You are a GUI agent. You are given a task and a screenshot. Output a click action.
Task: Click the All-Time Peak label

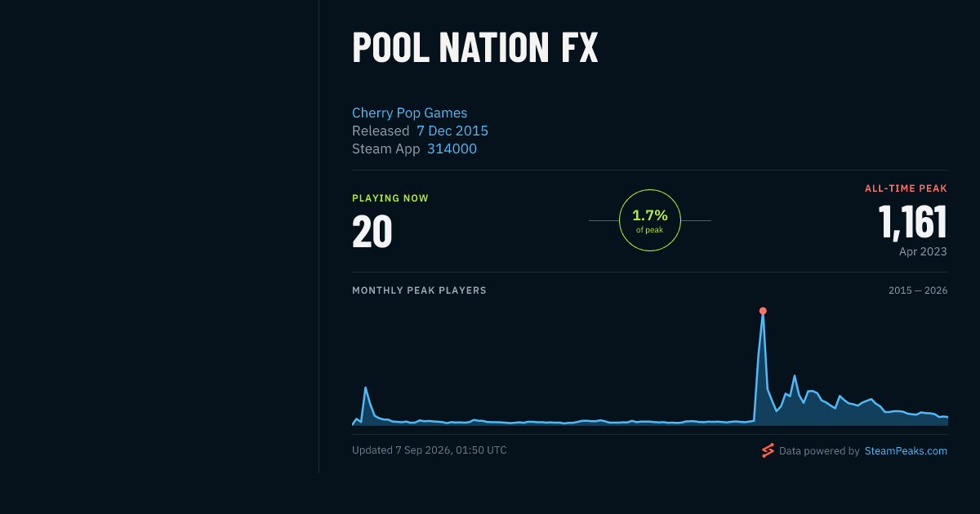pos(906,188)
